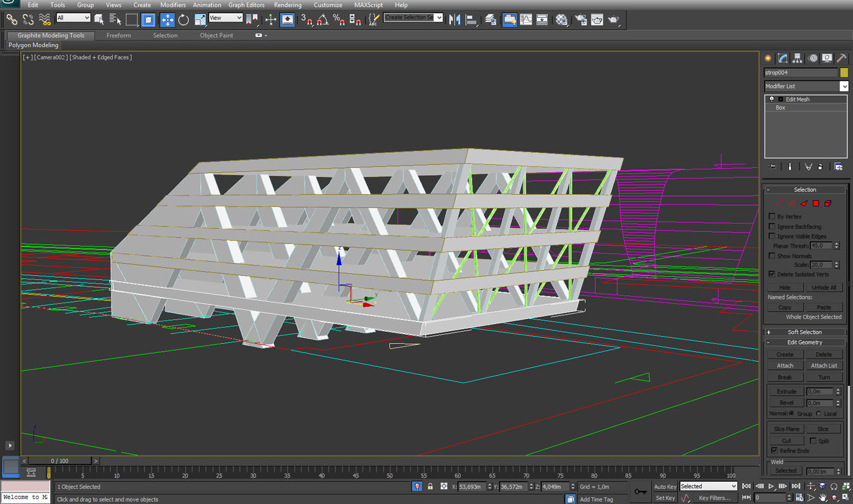The image size is (853, 504).
Task: Switch to the Freeform ribbon tab
Action: (x=118, y=35)
